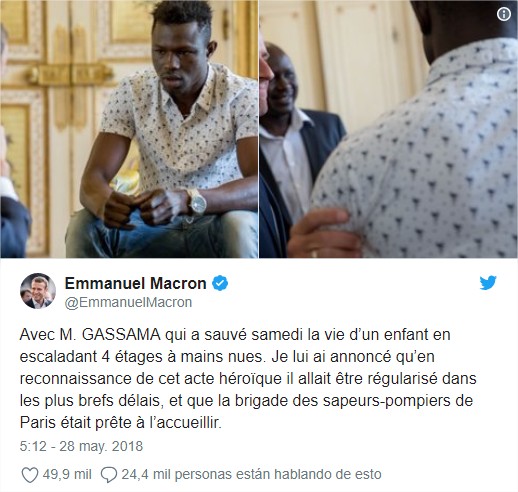
Task: Click the 49,9 mil likes count
Action: coord(67,474)
